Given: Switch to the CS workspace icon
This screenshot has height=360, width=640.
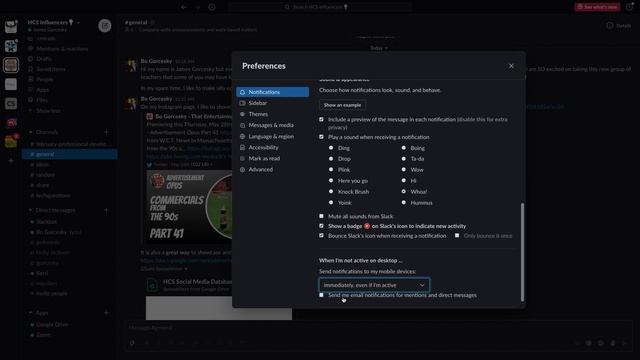Looking at the screenshot, I should (x=11, y=104).
